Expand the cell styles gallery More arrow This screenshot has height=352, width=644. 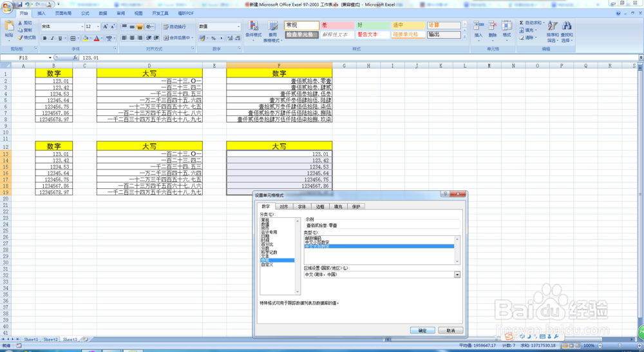tap(464, 37)
